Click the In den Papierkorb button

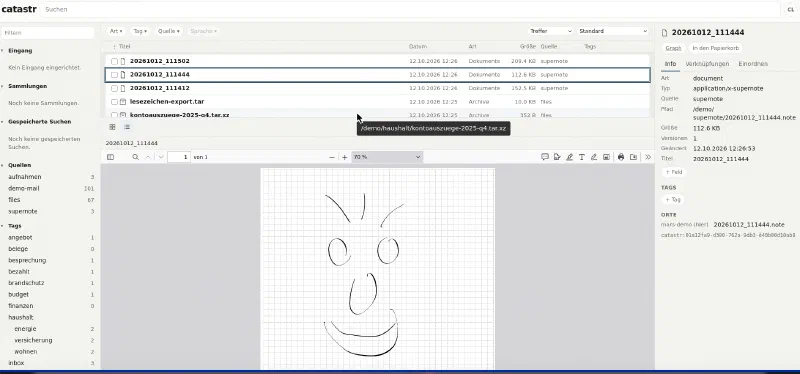pos(715,48)
